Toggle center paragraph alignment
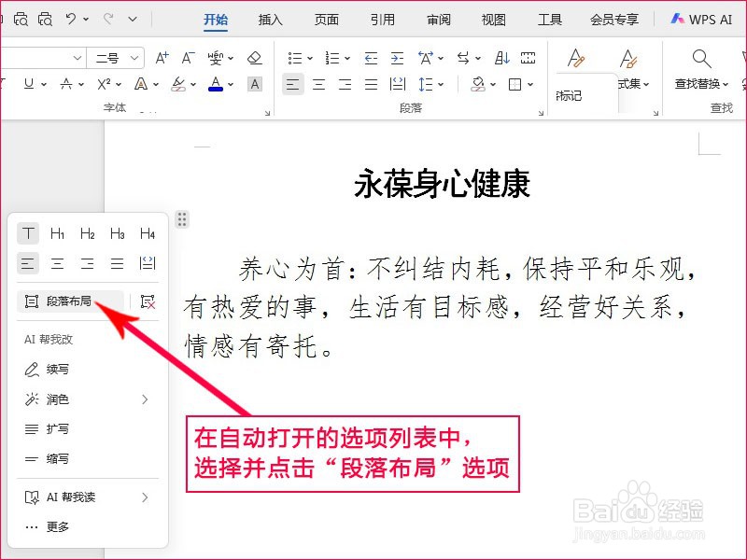Image resolution: width=747 pixels, height=560 pixels. pyautogui.click(x=318, y=84)
